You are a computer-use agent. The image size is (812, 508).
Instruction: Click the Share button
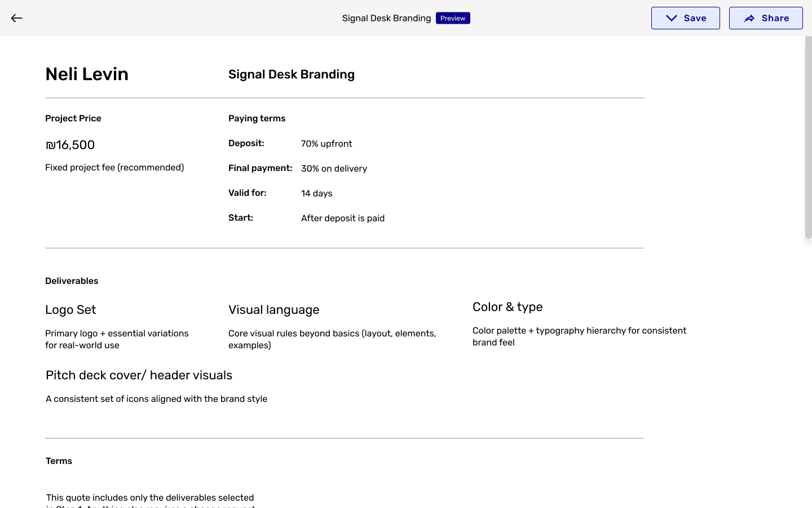point(766,18)
